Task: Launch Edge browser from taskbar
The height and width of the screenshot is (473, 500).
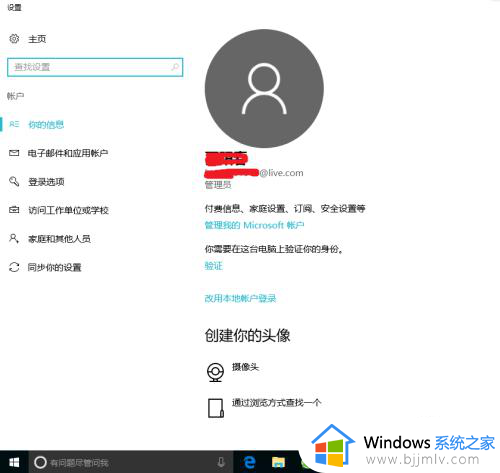Action: [249, 462]
